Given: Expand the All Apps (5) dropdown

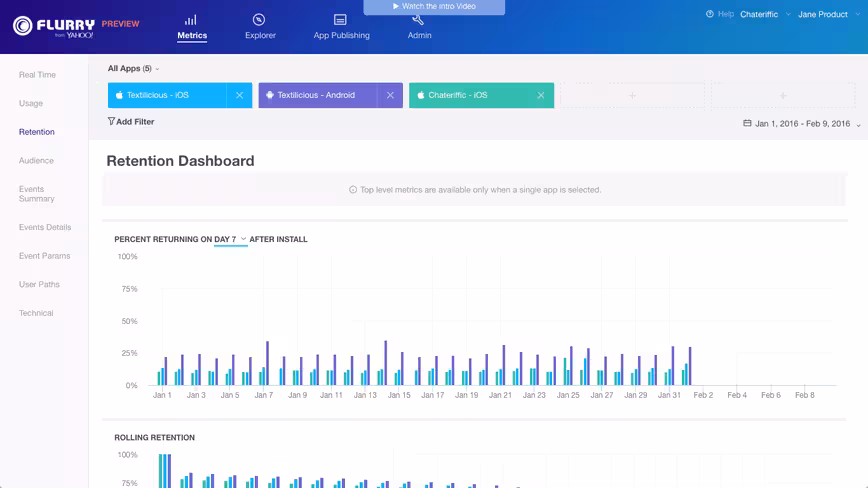Looking at the screenshot, I should (133, 69).
